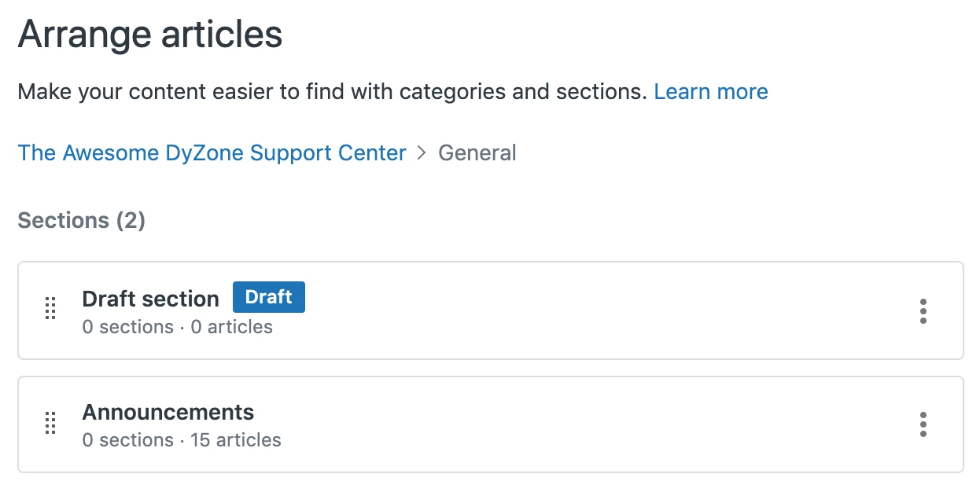The height and width of the screenshot is (481, 980).
Task: Click the Arrange articles page heading
Action: pyautogui.click(x=149, y=35)
